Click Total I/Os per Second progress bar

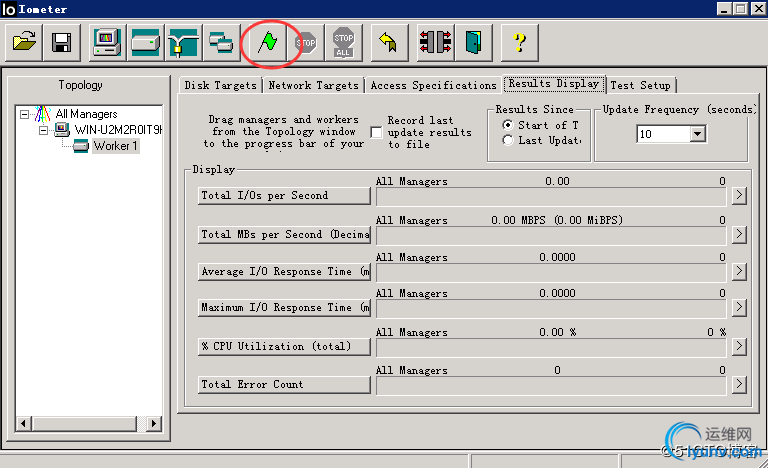(551, 197)
